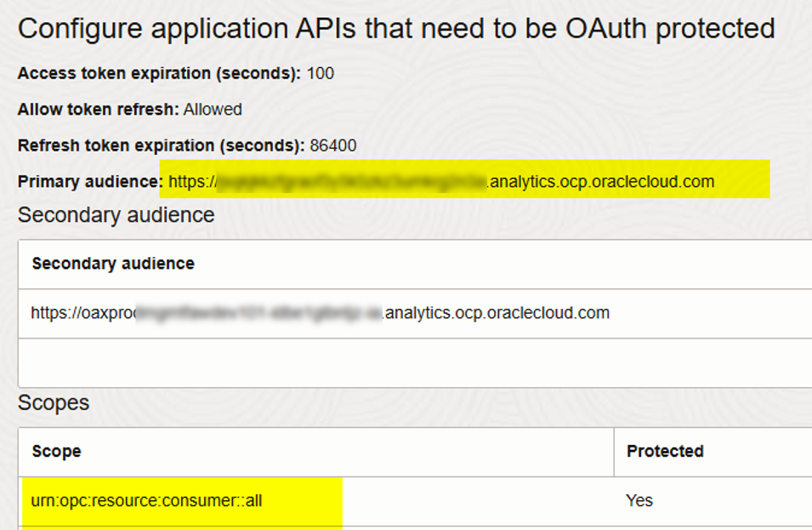Click the "Secondary audience" section heading

tap(116, 215)
